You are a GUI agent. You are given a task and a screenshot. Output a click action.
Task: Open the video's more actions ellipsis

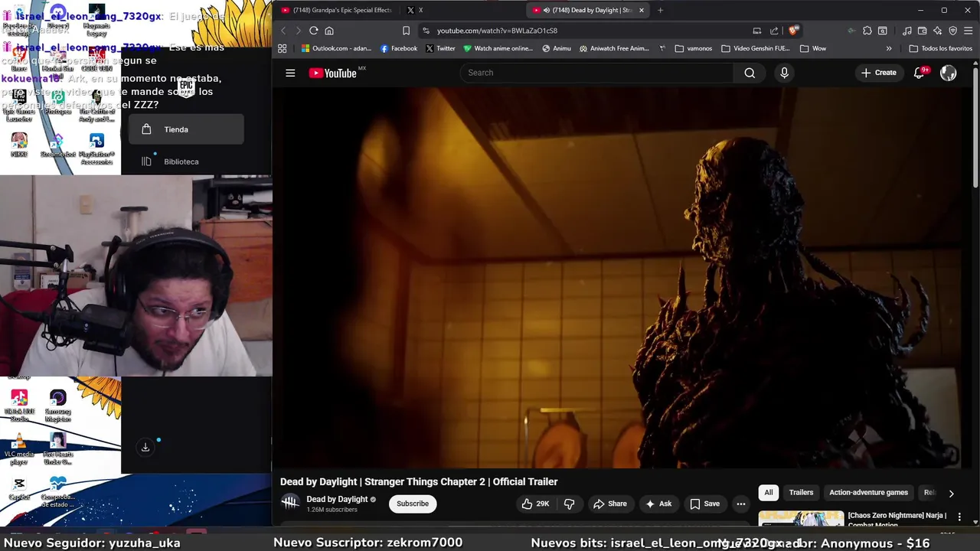pyautogui.click(x=740, y=504)
